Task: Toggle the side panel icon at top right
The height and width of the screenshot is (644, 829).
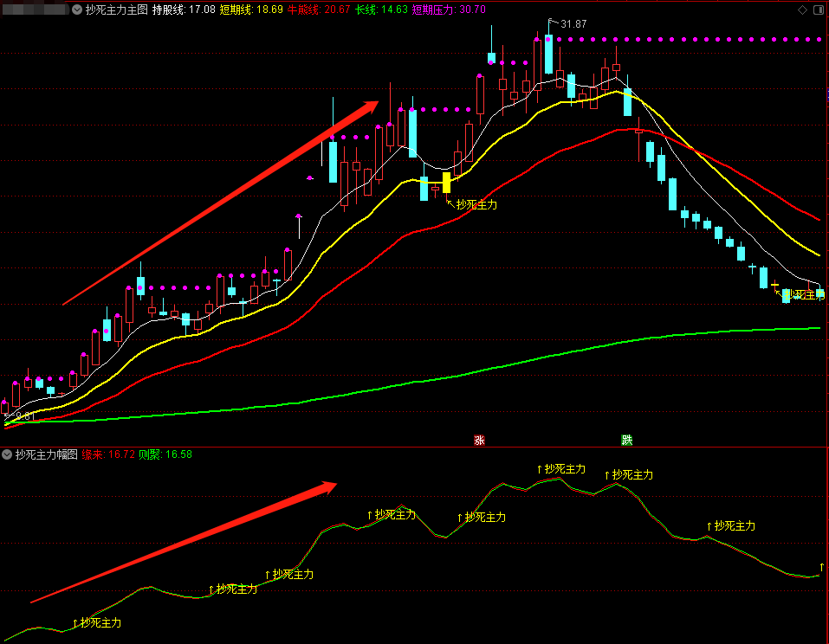Action: click(x=819, y=10)
